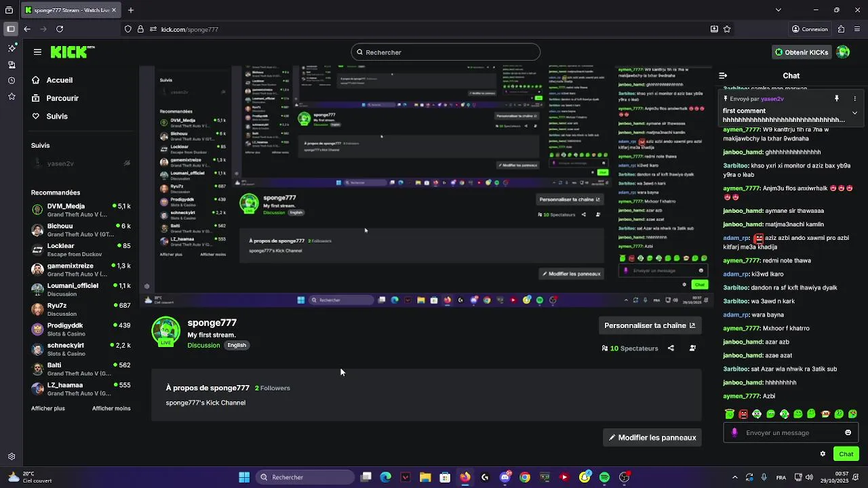The height and width of the screenshot is (488, 868).
Task: Open Microsoft Edge from the taskbar
Action: tap(386, 477)
